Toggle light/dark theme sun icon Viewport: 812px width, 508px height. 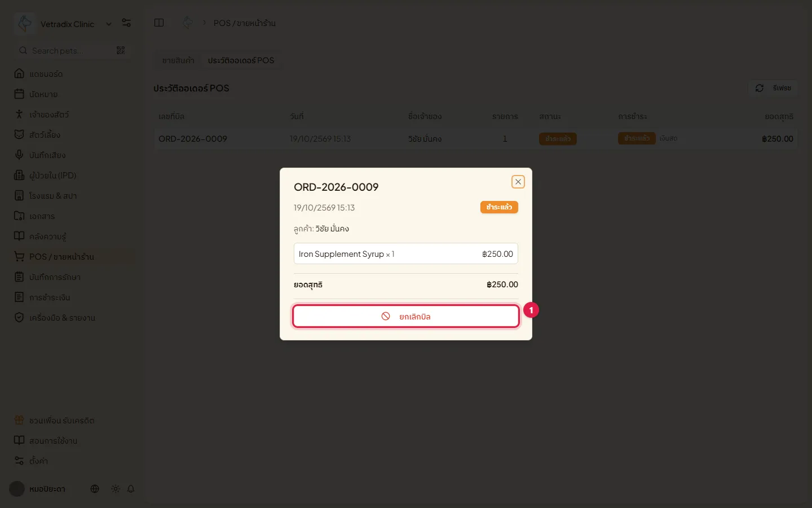(x=116, y=489)
